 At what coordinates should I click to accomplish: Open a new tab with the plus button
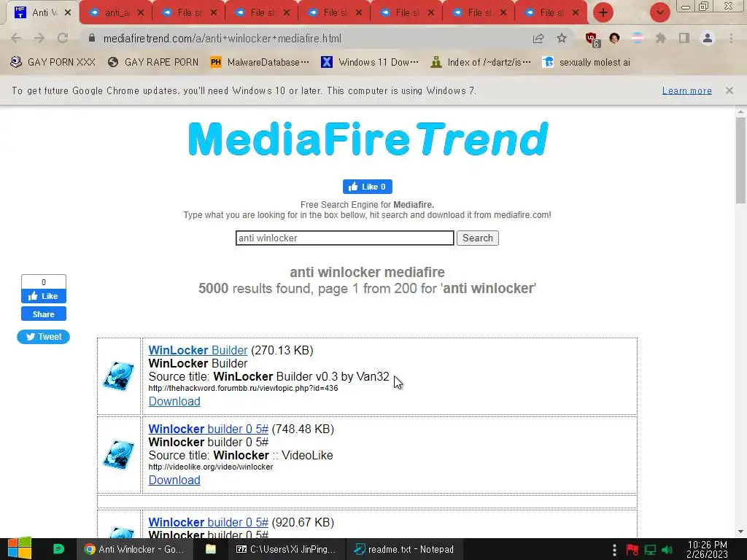click(603, 12)
